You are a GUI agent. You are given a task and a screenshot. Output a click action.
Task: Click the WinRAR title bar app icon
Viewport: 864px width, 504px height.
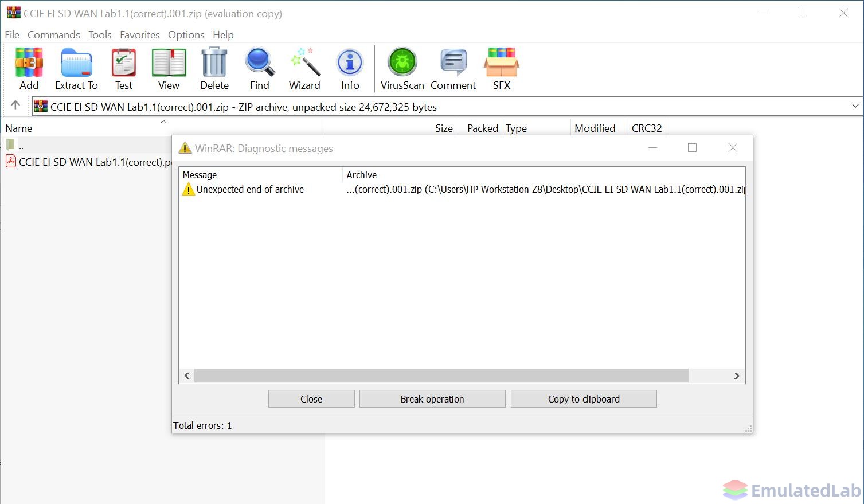(x=13, y=13)
